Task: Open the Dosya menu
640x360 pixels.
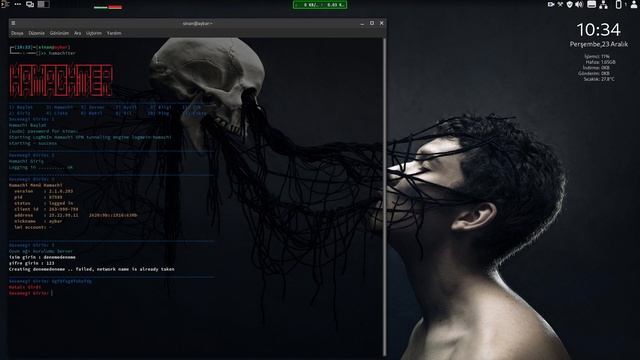Action: pos(17,33)
